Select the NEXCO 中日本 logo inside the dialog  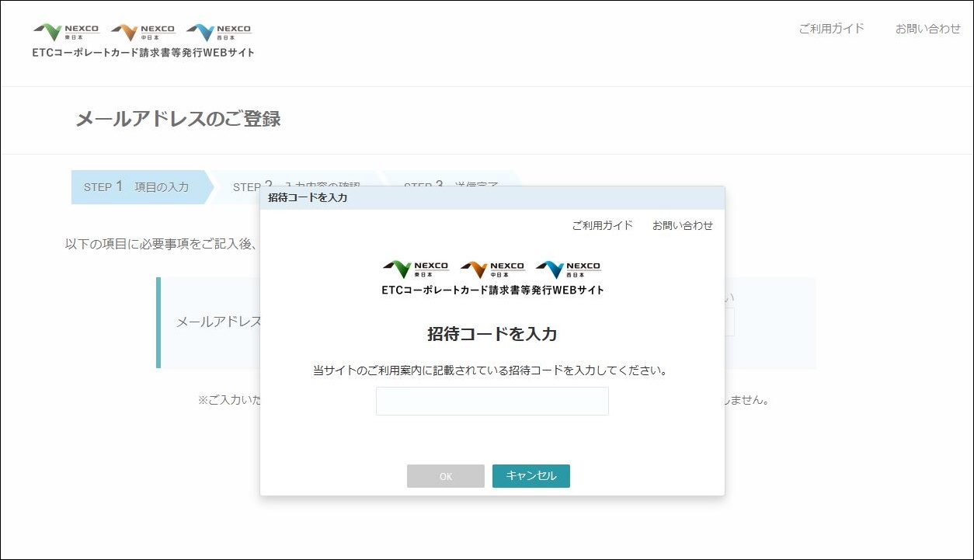[493, 266]
